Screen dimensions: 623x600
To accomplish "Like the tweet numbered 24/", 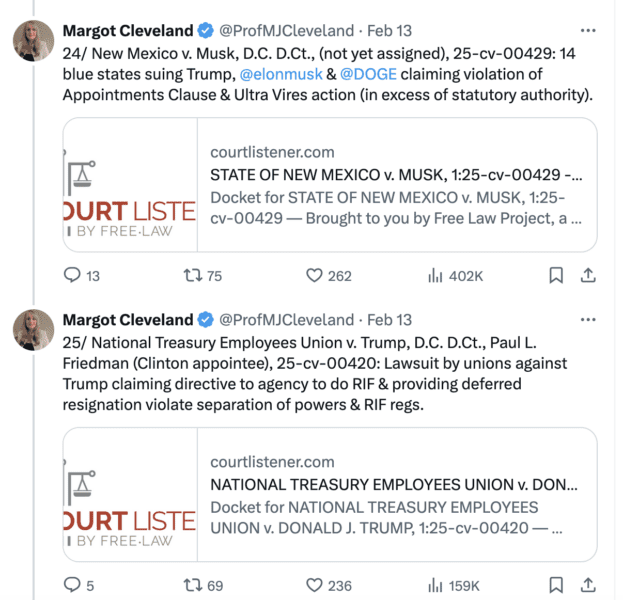I will (329, 275).
